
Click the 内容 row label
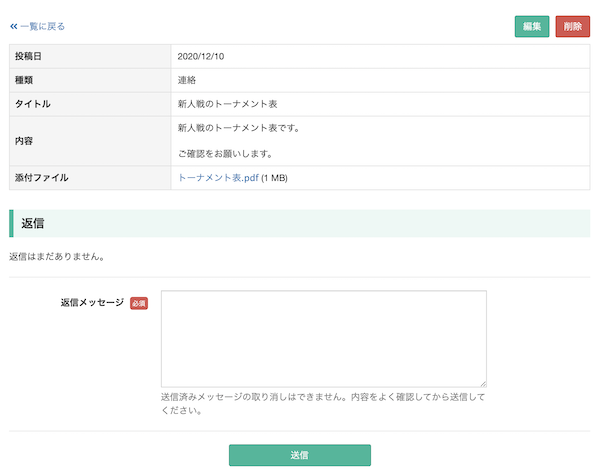24,141
